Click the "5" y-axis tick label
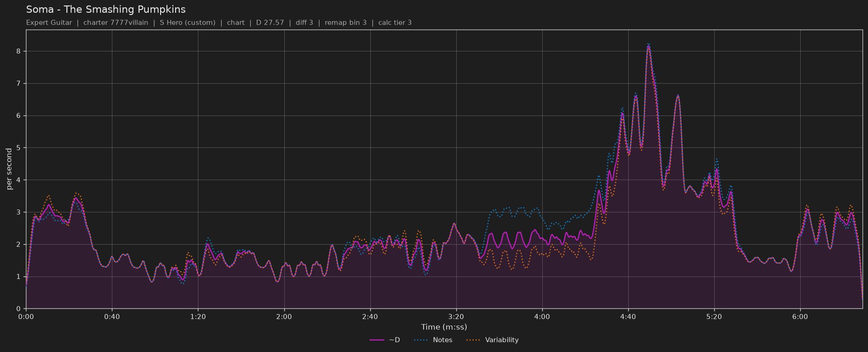The image size is (868, 352). tap(19, 148)
